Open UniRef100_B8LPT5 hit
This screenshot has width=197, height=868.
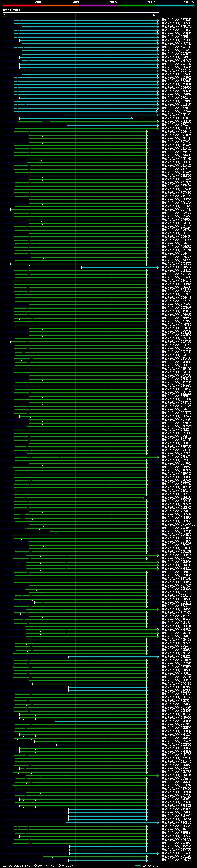[x=177, y=555]
